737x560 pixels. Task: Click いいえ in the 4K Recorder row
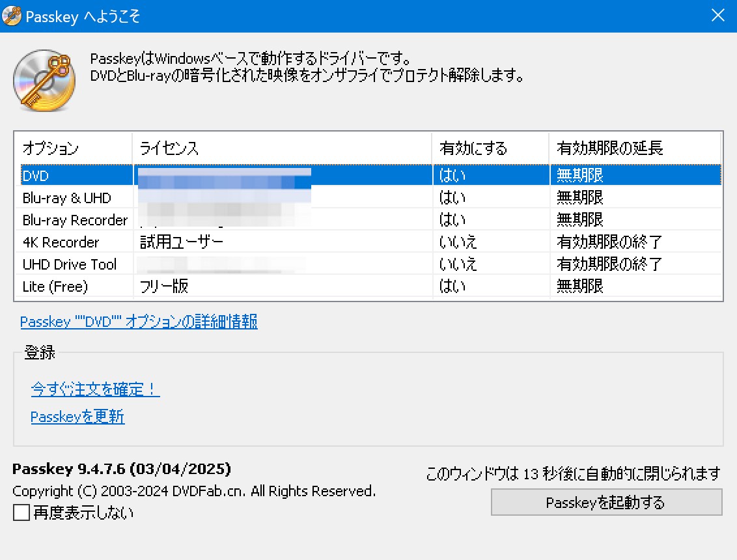[458, 242]
